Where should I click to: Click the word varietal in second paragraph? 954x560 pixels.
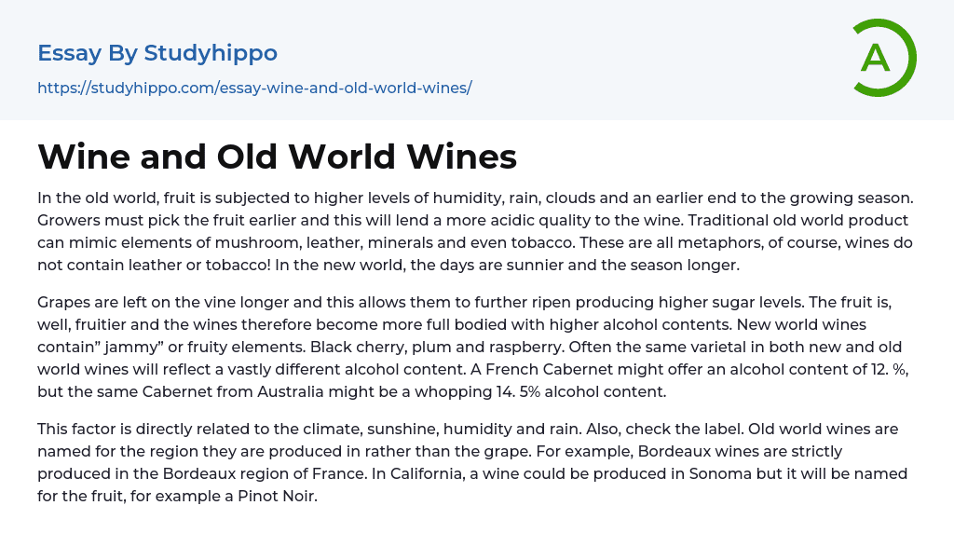[x=634, y=347]
